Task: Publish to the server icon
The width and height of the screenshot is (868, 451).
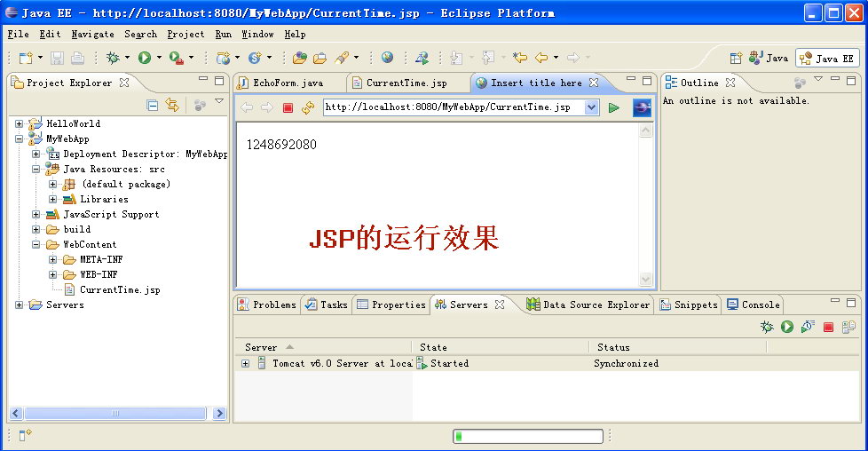Action: [x=848, y=328]
